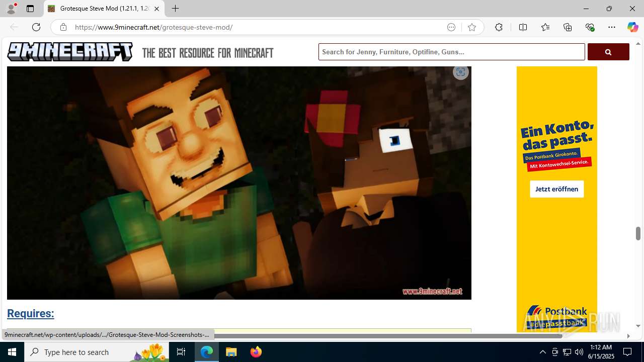This screenshot has width=644, height=362.
Task: Open Task View on taskbar
Action: 181,352
